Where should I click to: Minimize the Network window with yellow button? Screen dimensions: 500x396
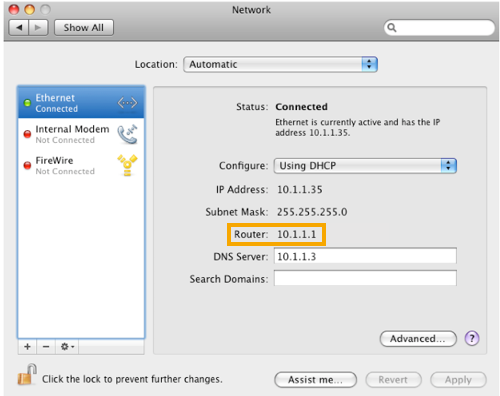[30, 9]
